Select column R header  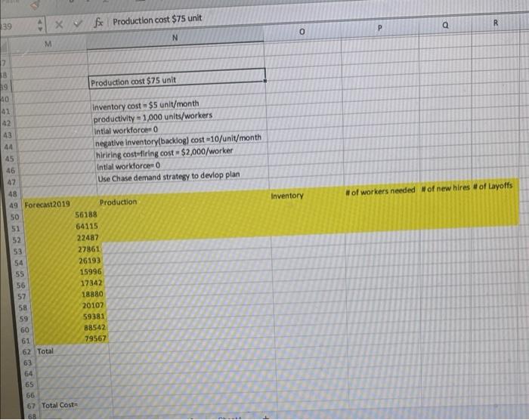pyautogui.click(x=495, y=23)
